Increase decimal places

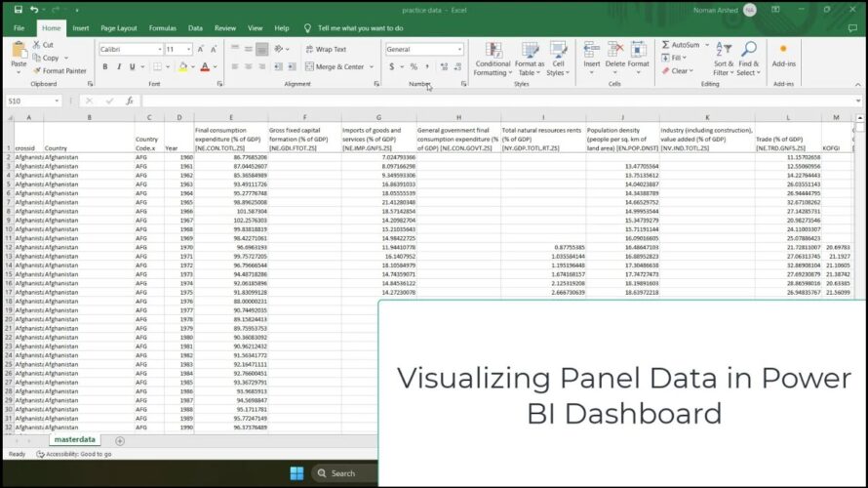[444, 66]
